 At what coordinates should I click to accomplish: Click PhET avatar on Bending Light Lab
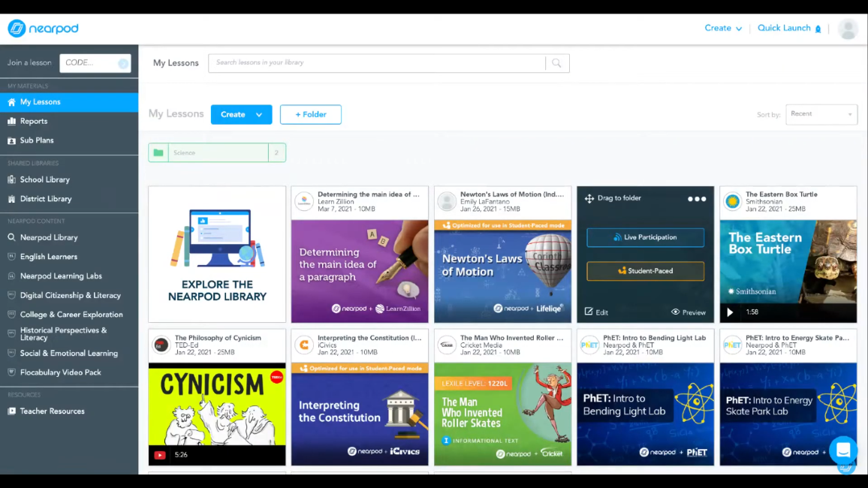(x=589, y=345)
